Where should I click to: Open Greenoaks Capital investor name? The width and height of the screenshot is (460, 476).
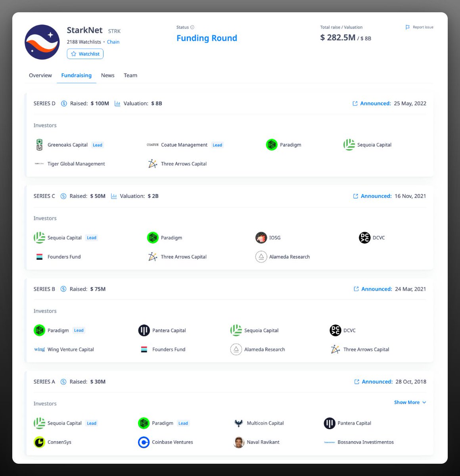click(x=67, y=145)
